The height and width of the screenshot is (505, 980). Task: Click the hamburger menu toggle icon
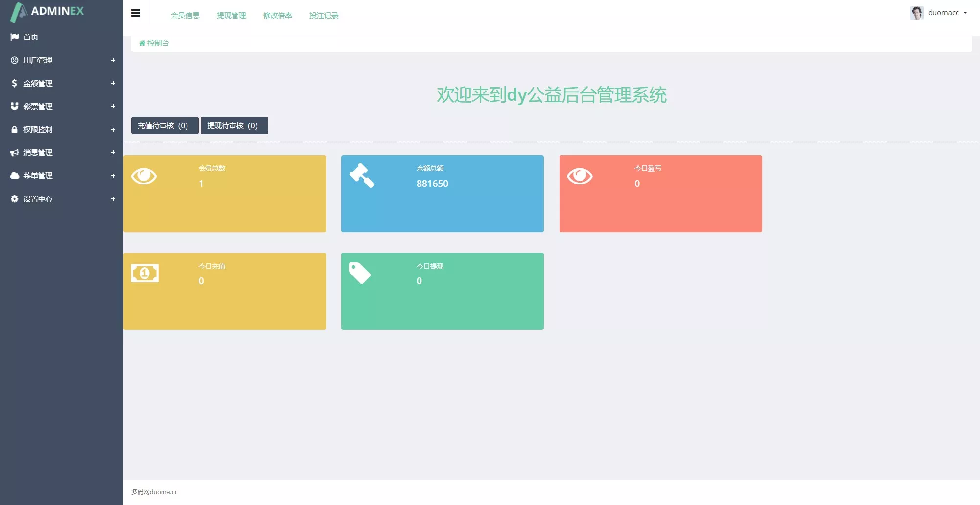point(136,13)
